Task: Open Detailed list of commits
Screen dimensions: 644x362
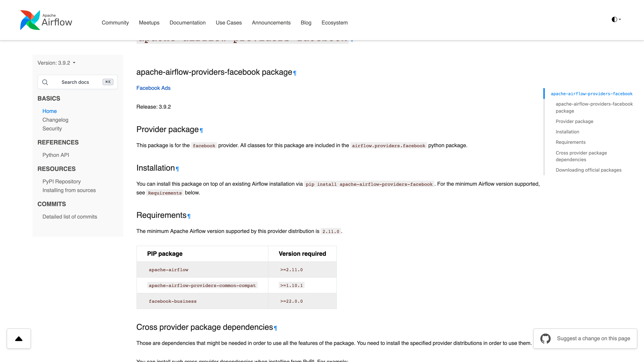Action: coord(70,217)
